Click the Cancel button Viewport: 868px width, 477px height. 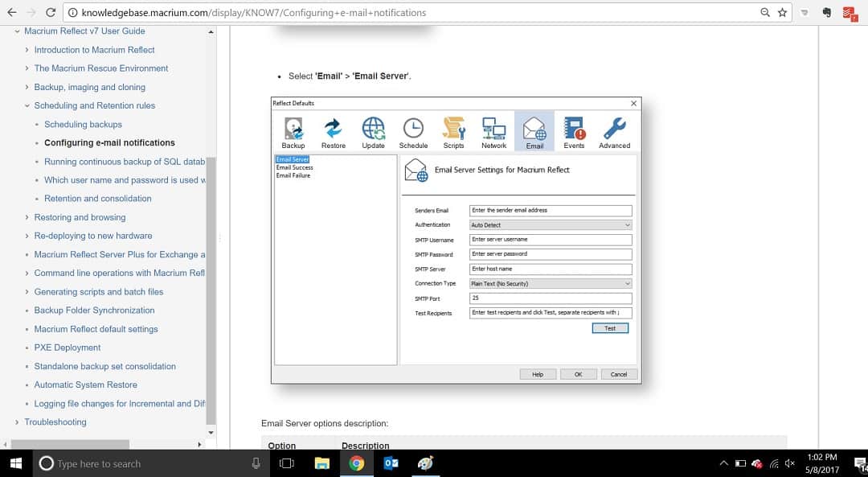(619, 374)
